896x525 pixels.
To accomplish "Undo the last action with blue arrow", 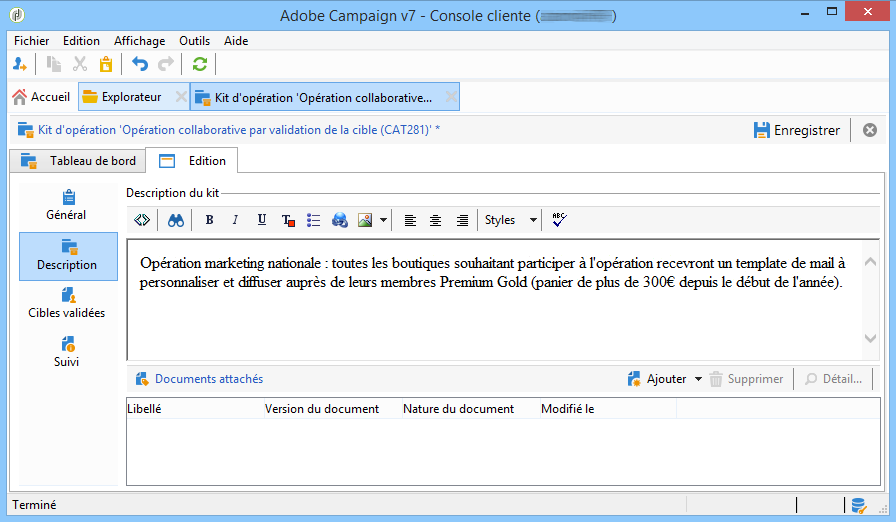I will 140,64.
